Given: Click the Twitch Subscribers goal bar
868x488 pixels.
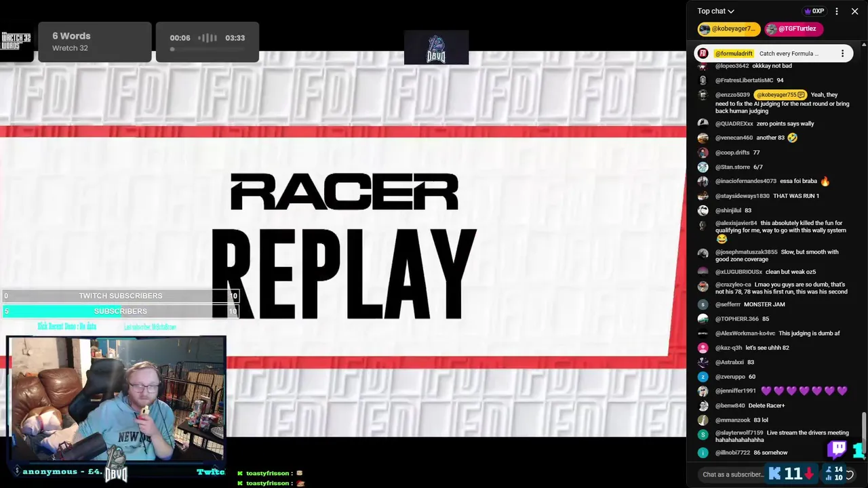Looking at the screenshot, I should (121, 296).
